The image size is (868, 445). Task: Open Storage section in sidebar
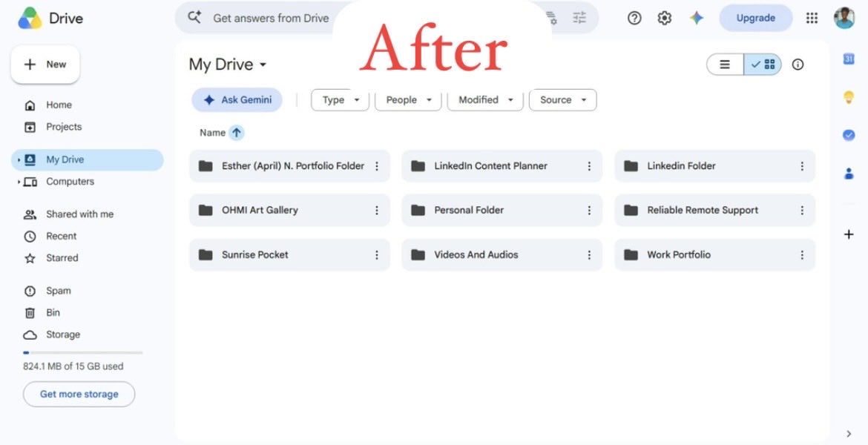(62, 334)
